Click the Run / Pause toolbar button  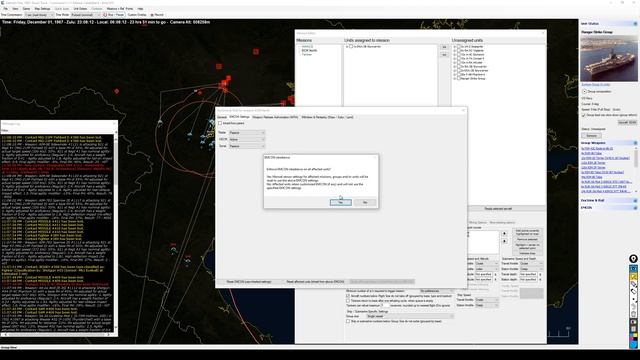tap(114, 15)
